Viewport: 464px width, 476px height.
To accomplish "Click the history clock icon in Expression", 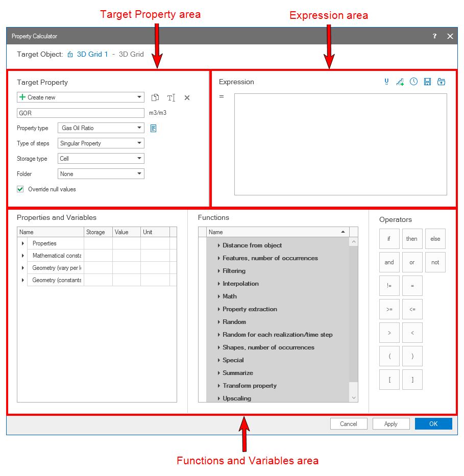I will coord(413,82).
